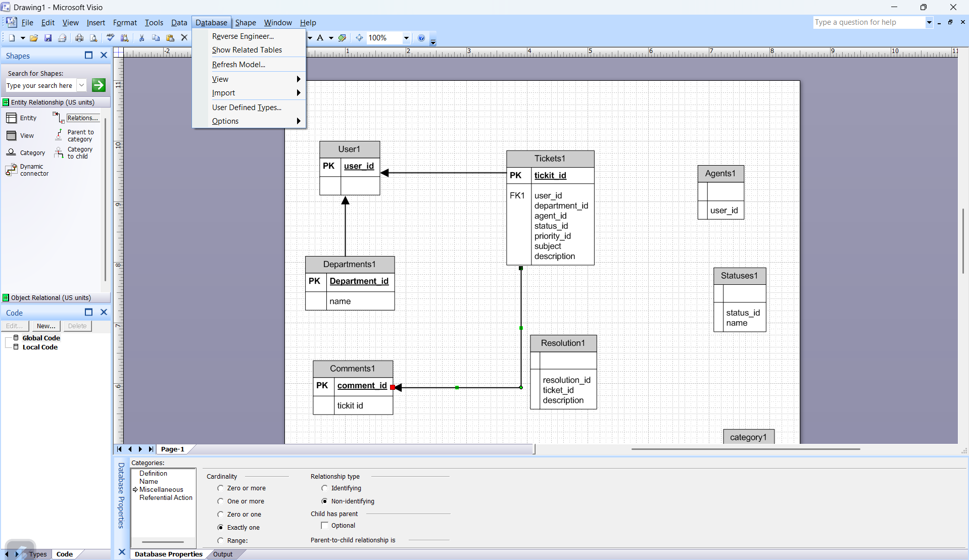Click the Print icon in toolbar
969x560 pixels.
coord(79,38)
